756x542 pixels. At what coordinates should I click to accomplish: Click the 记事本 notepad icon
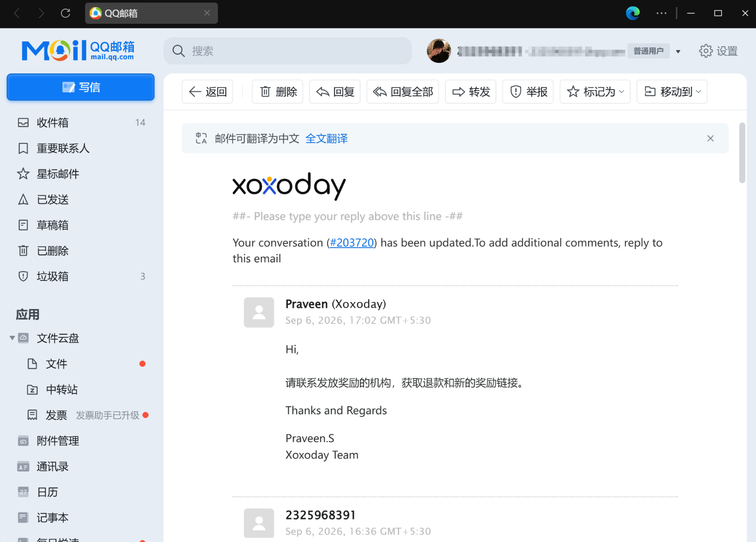click(x=23, y=518)
